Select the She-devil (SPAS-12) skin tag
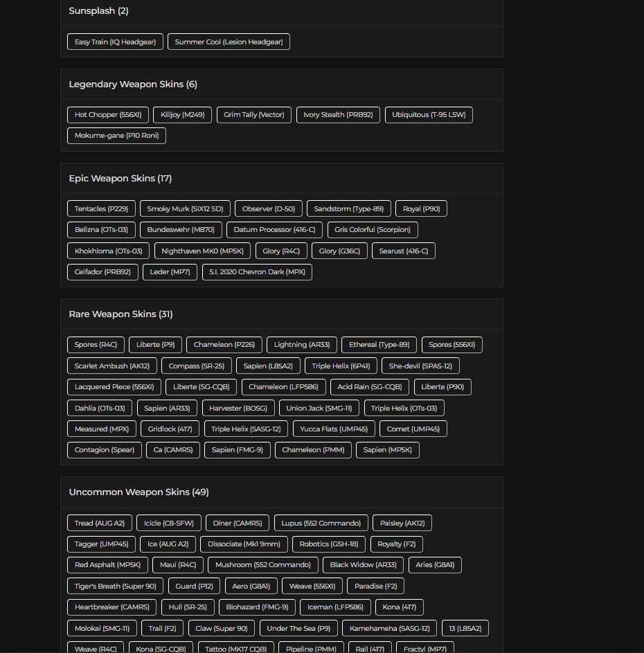 [x=421, y=366]
